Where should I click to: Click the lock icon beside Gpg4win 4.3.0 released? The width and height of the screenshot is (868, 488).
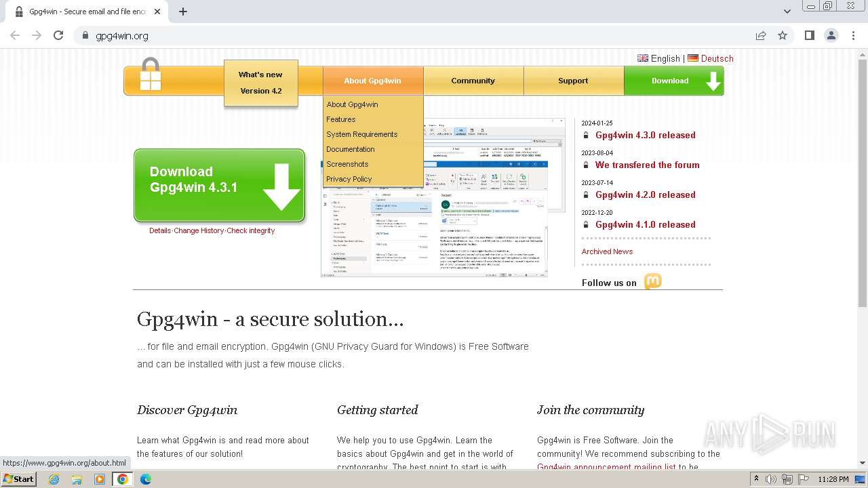587,135
